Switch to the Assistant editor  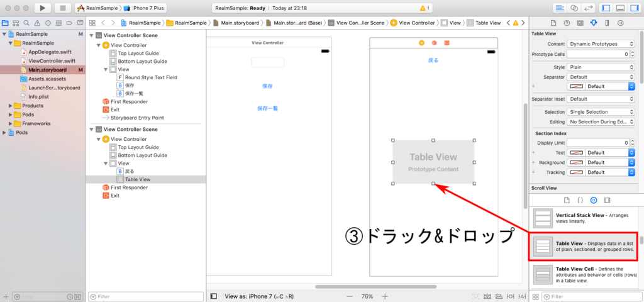coord(575,8)
